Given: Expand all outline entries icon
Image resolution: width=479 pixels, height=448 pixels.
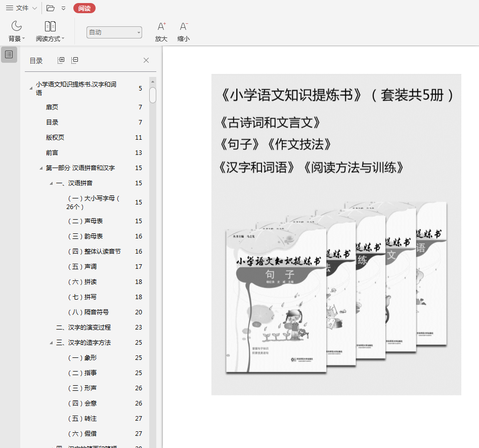Looking at the screenshot, I should click(x=61, y=60).
